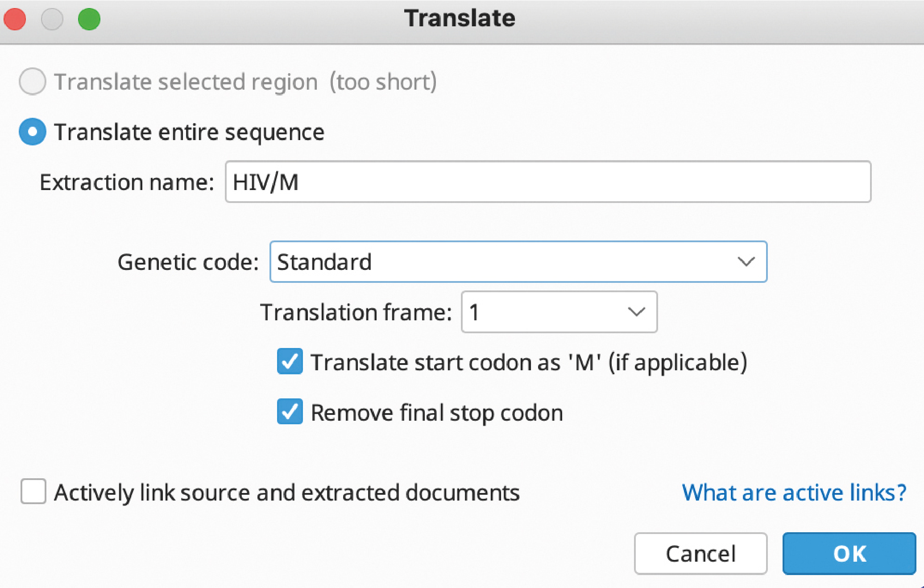Viewport: 924px width, 588px height.
Task: Uncheck Translate start codon as 'M'
Action: pyautogui.click(x=290, y=361)
